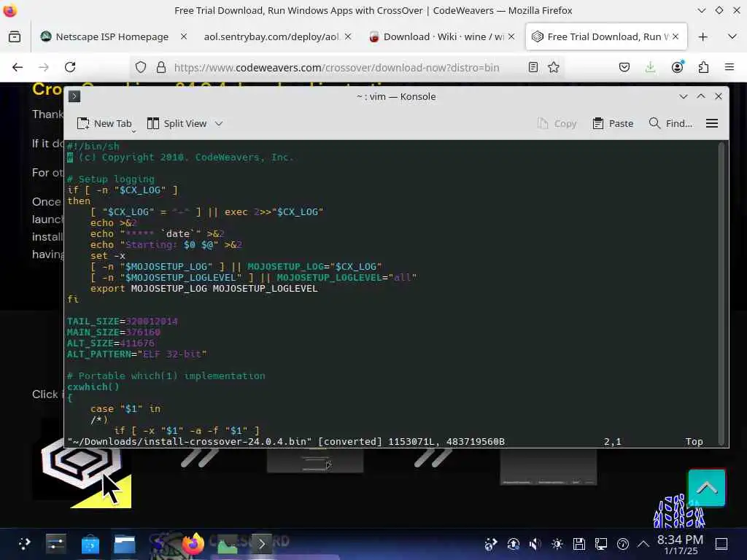Click the Konsole terminal icon in title bar
The height and width of the screenshot is (560, 747).
pos(74,97)
